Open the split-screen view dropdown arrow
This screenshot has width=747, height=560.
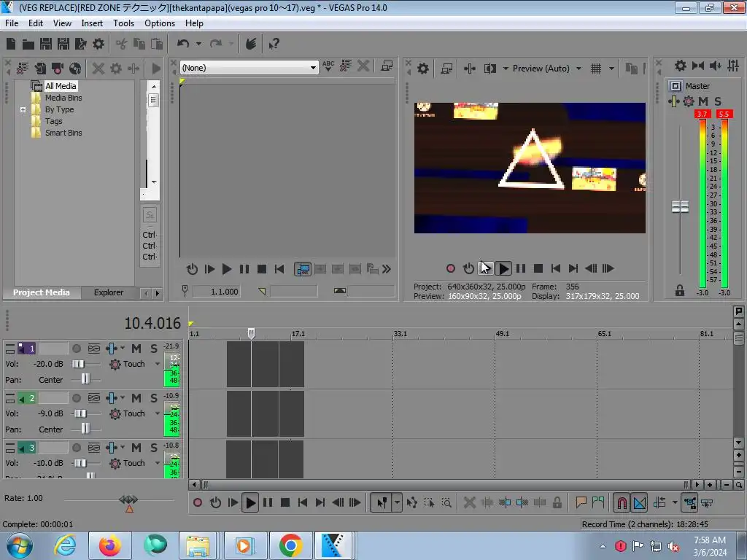click(x=505, y=69)
